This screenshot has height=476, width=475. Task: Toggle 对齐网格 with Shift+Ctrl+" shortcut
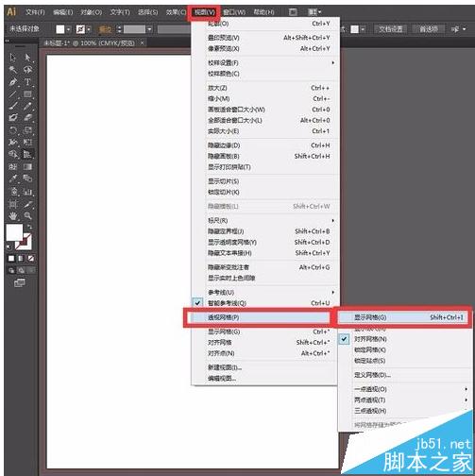(x=265, y=343)
